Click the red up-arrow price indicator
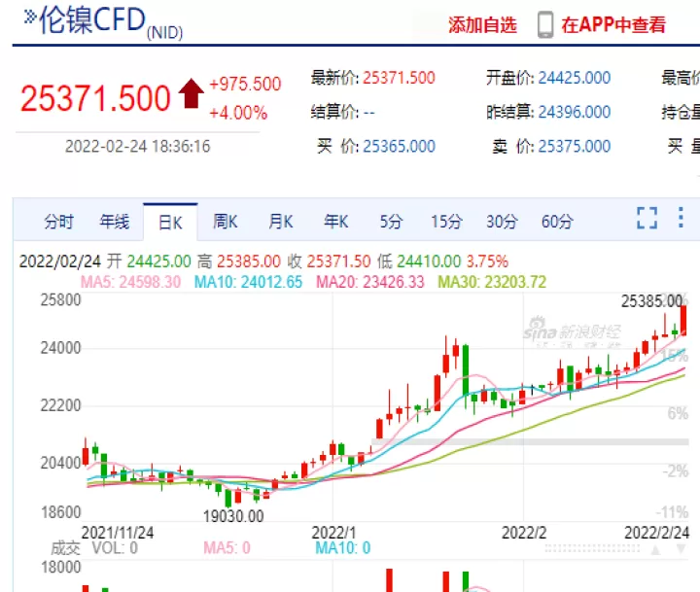 192,93
